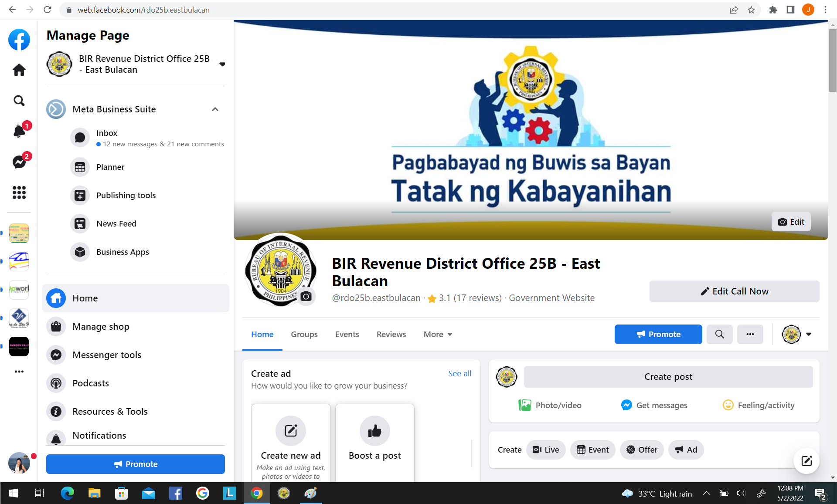
Task: Open File Explorer from the taskbar
Action: tap(94, 493)
